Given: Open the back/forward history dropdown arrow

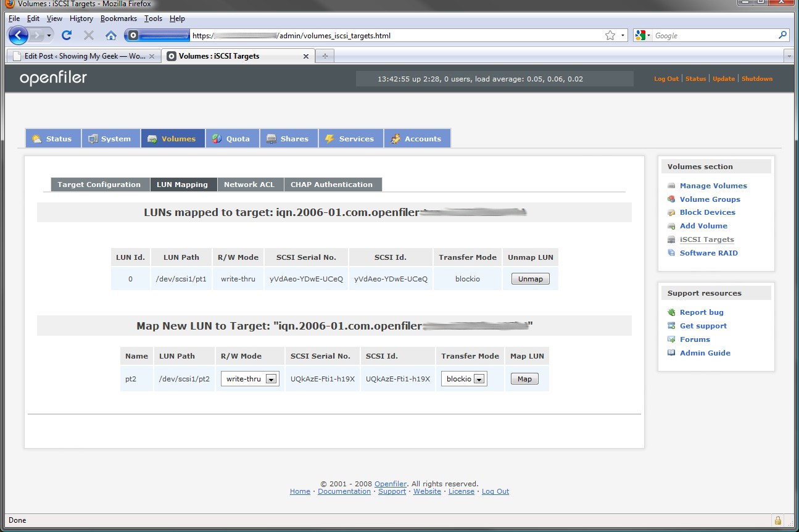Looking at the screenshot, I should pyautogui.click(x=49, y=35).
